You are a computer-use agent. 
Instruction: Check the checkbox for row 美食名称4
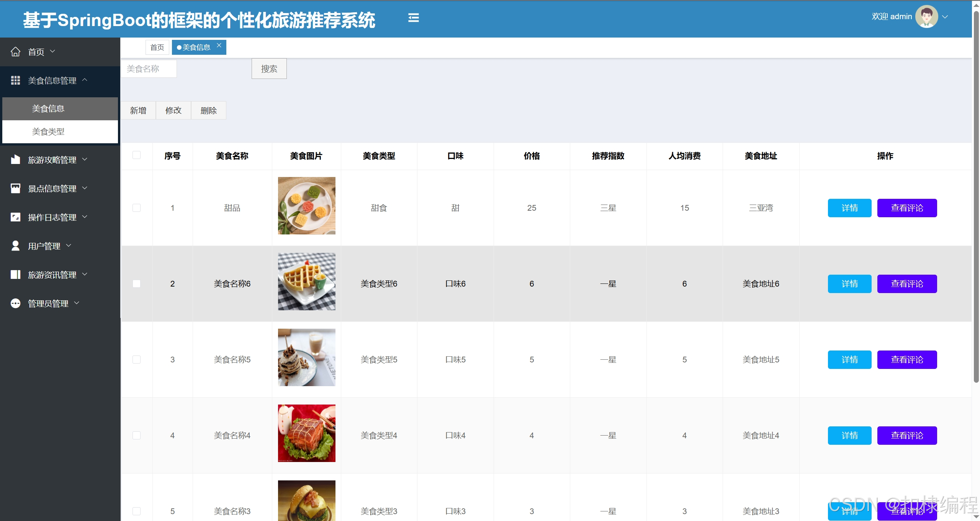tap(136, 435)
